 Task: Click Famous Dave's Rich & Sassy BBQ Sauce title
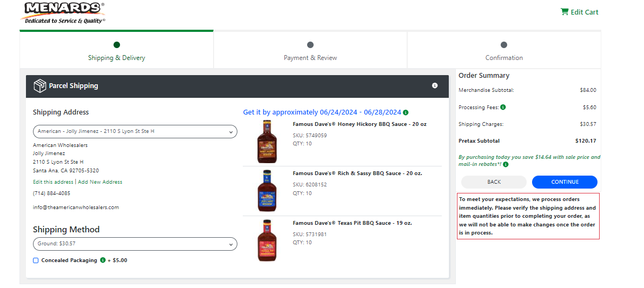357,173
